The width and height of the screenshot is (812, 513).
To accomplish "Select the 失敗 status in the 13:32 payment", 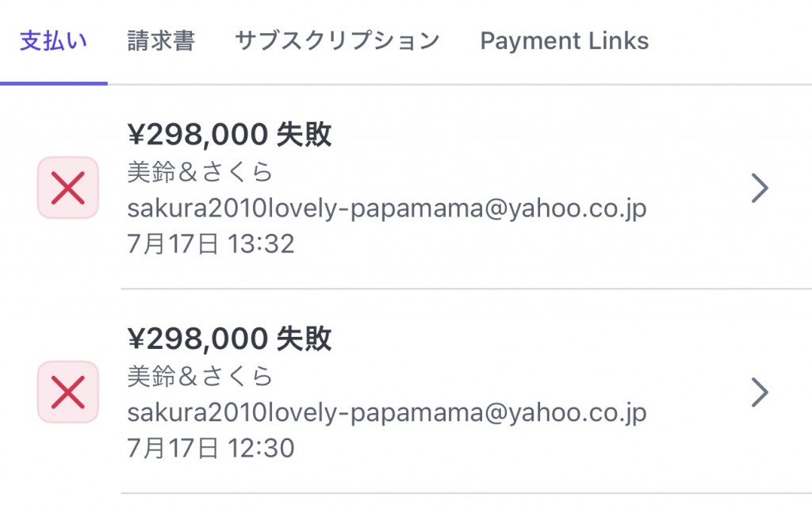I will [304, 135].
